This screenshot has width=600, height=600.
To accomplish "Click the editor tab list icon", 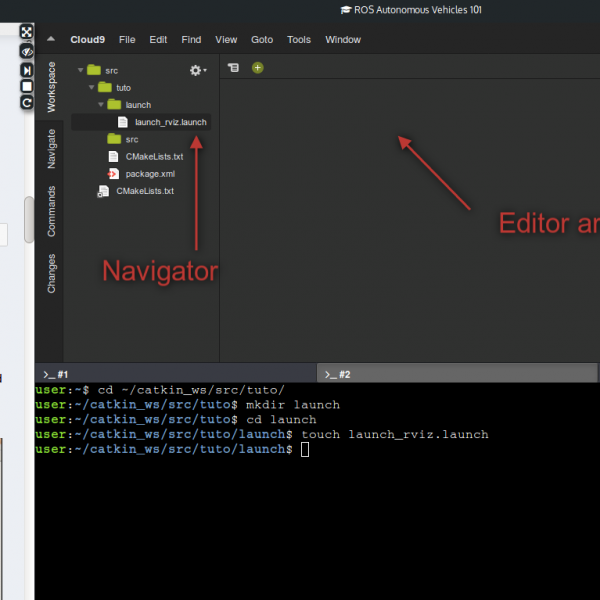I will point(233,68).
